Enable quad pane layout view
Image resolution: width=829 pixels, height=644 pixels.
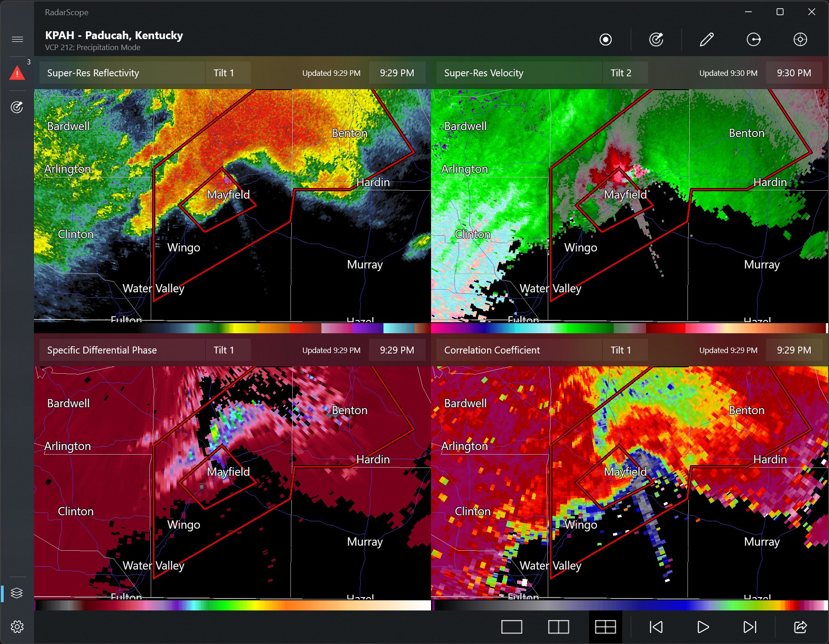pos(605,627)
